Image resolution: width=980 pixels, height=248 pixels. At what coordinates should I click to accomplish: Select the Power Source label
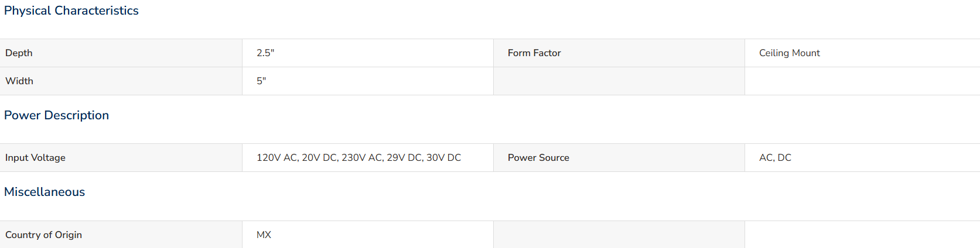pos(538,157)
